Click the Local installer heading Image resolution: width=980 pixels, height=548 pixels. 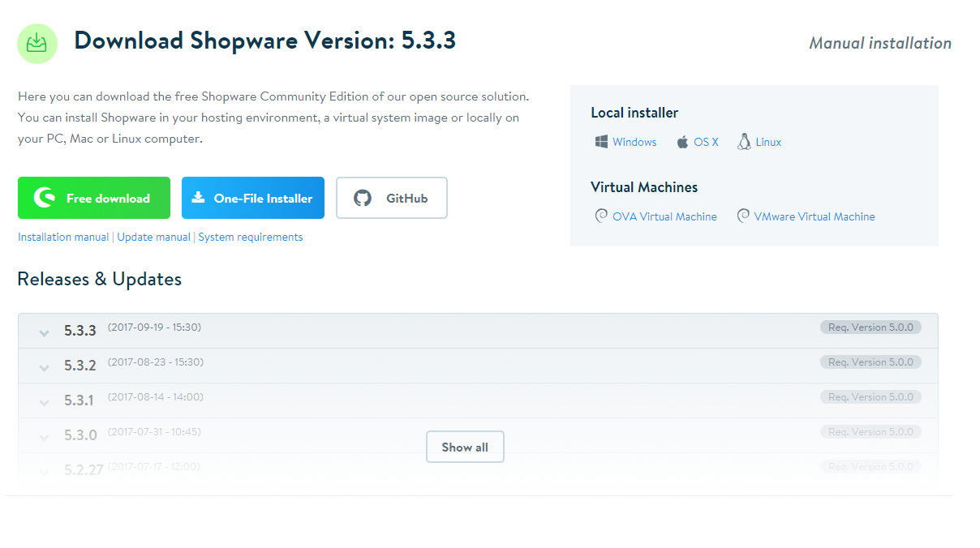[x=634, y=113]
